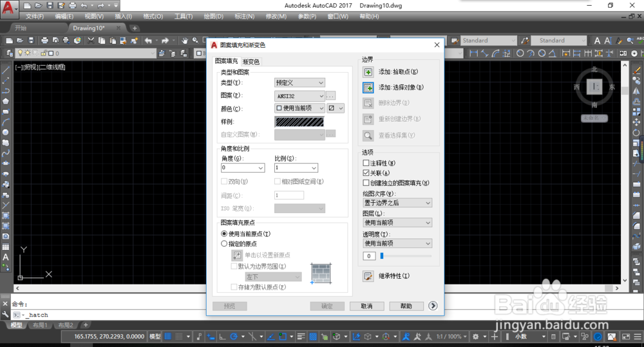The width and height of the screenshot is (644, 347).
Task: Click the Layout1 (布局1) tab
Action: pyautogui.click(x=40, y=325)
